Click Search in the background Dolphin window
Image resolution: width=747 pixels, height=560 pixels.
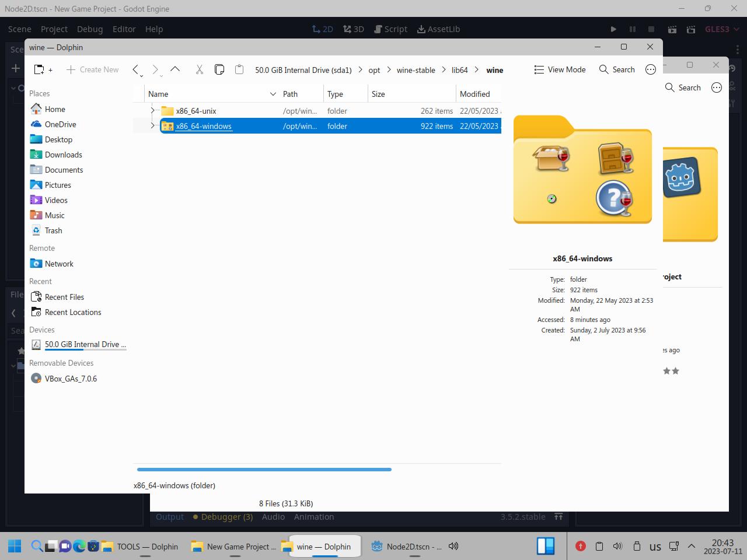(683, 87)
